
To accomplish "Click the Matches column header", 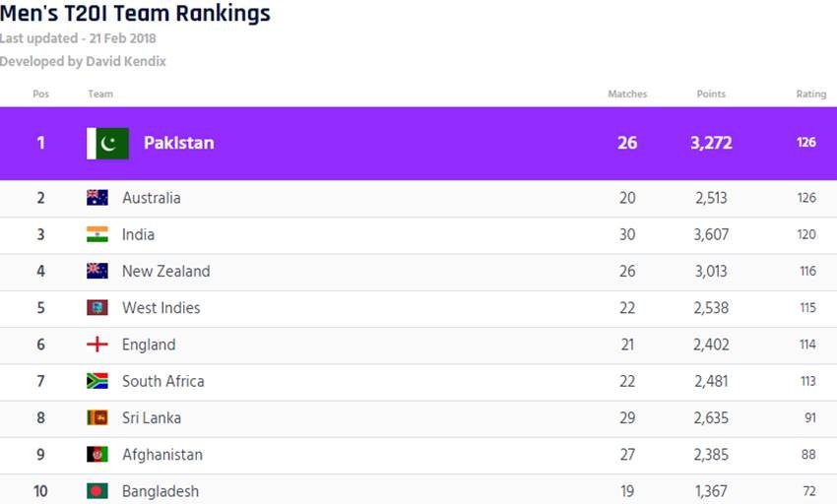I will click(x=627, y=94).
